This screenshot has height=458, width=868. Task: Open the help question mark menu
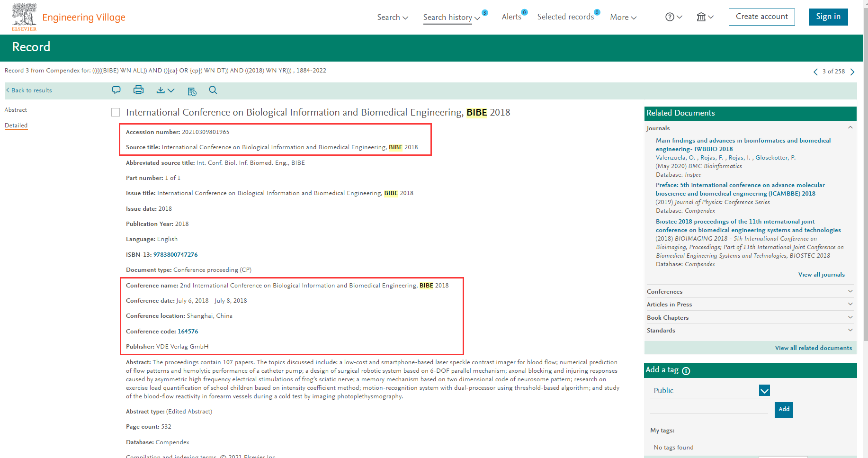tap(673, 17)
